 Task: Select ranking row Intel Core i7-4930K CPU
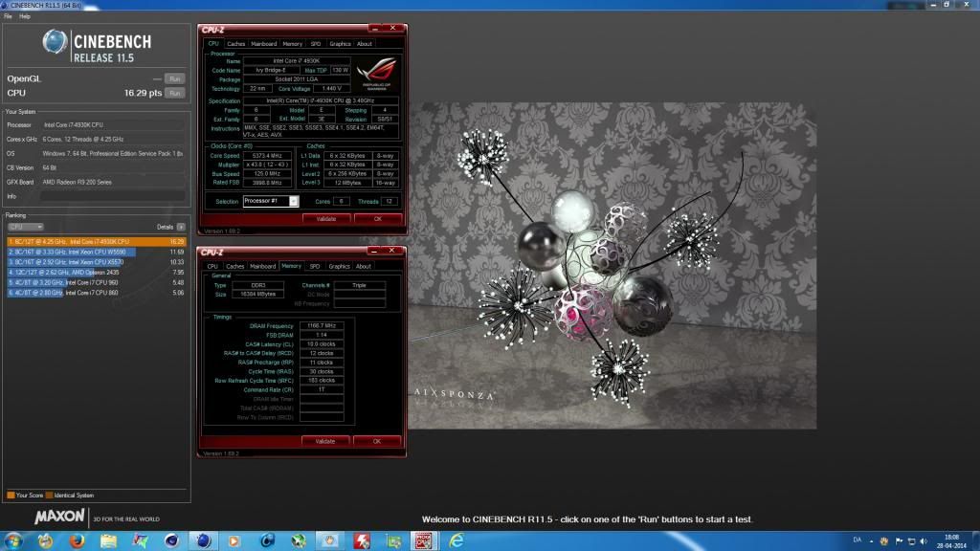coord(97,242)
